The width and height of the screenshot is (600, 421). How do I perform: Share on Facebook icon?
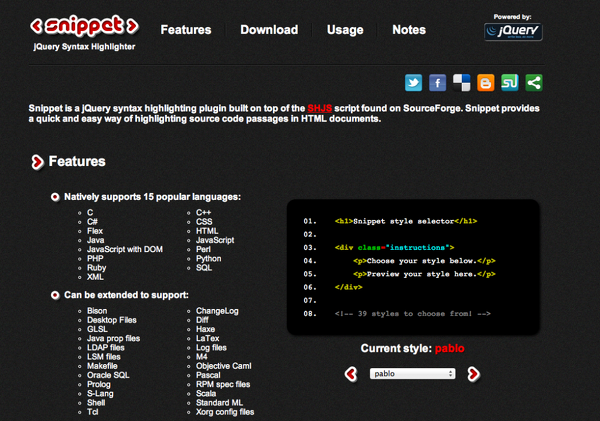coord(437,83)
